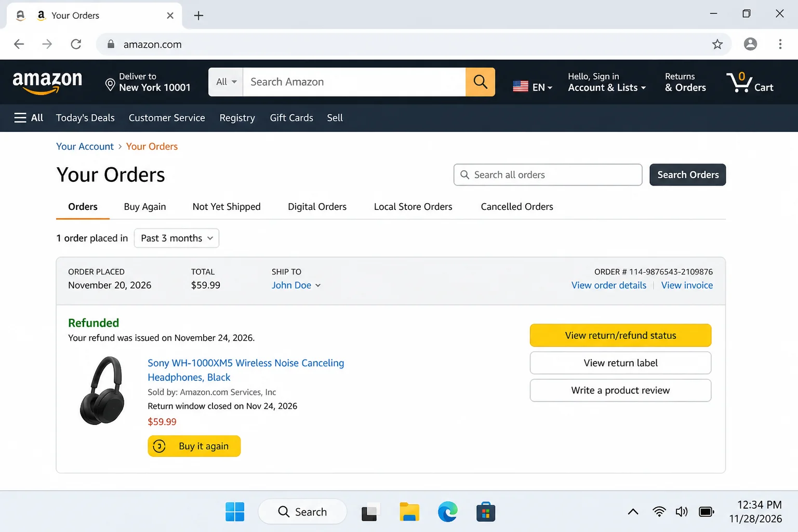Open the hamburger All menu
798x532 pixels.
point(29,118)
